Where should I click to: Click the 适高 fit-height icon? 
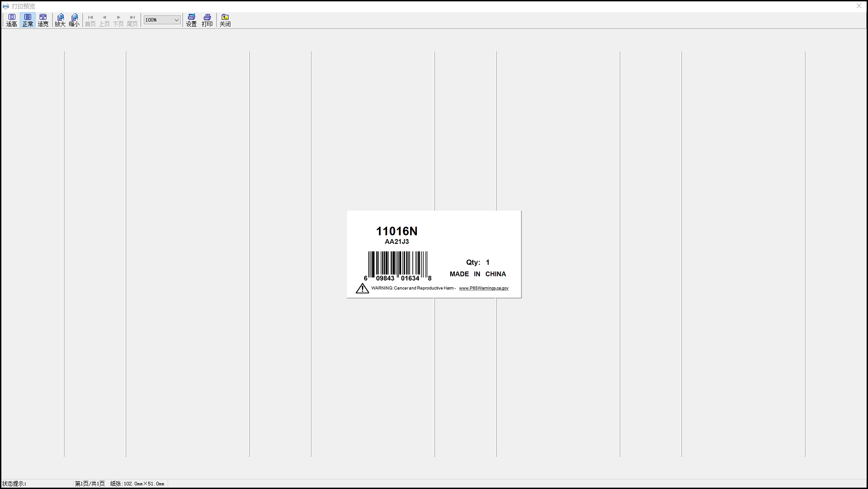[x=12, y=20]
